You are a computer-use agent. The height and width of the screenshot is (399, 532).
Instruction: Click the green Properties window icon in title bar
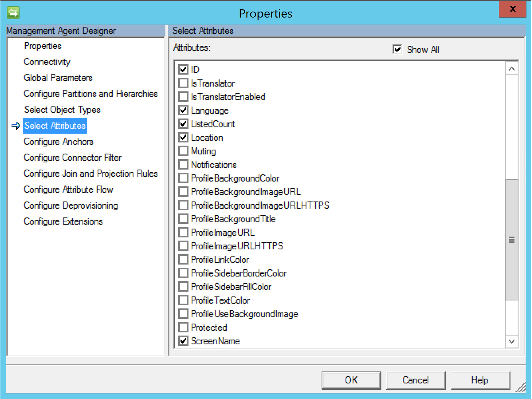coord(13,13)
